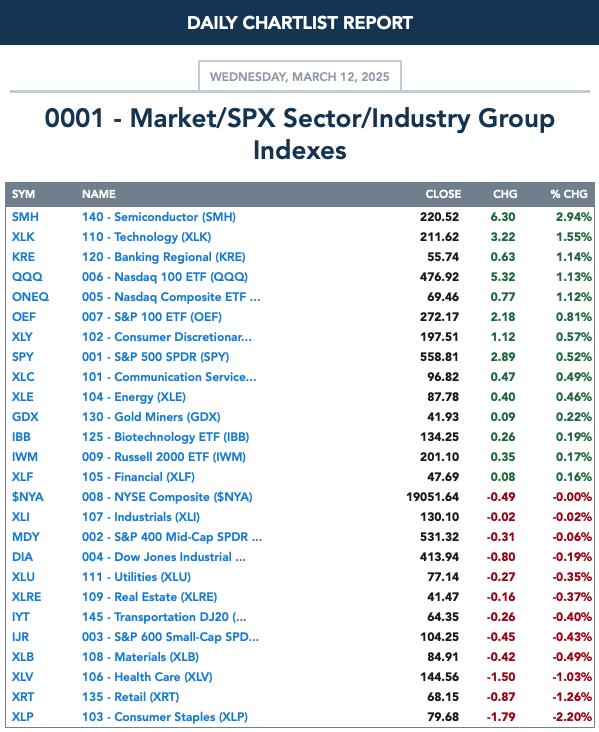This screenshot has width=599, height=732.
Task: Select the QQQ symbol link
Action: point(27,277)
